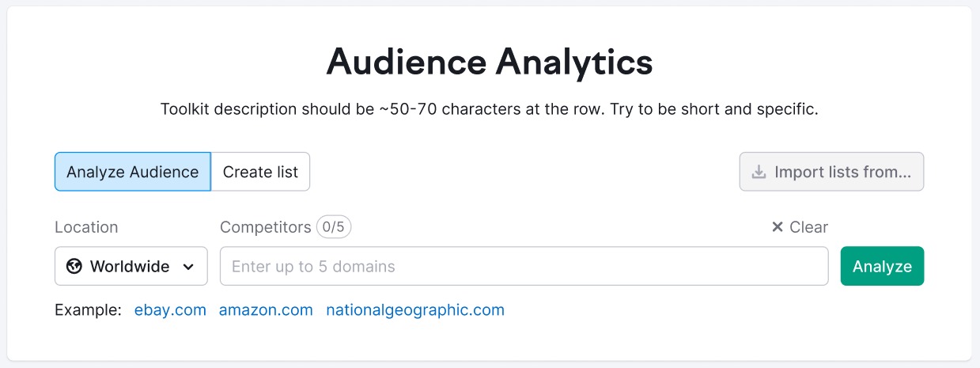
Task: Select the nationalgeographic.com example link
Action: click(415, 310)
